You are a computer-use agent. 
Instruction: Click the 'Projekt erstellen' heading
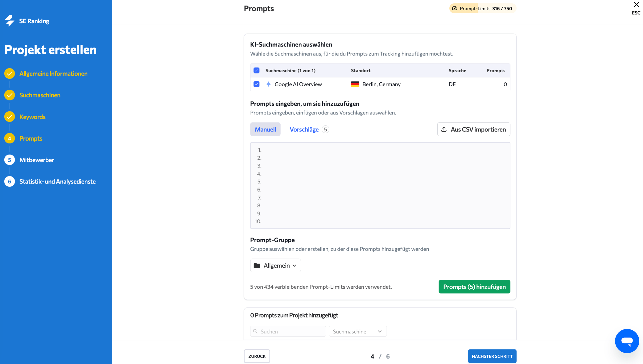click(x=50, y=50)
